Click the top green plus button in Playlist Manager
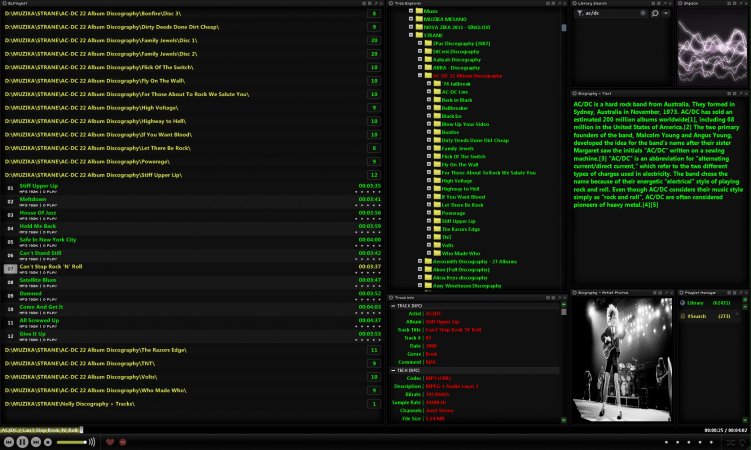The image size is (751, 450). [x=745, y=300]
